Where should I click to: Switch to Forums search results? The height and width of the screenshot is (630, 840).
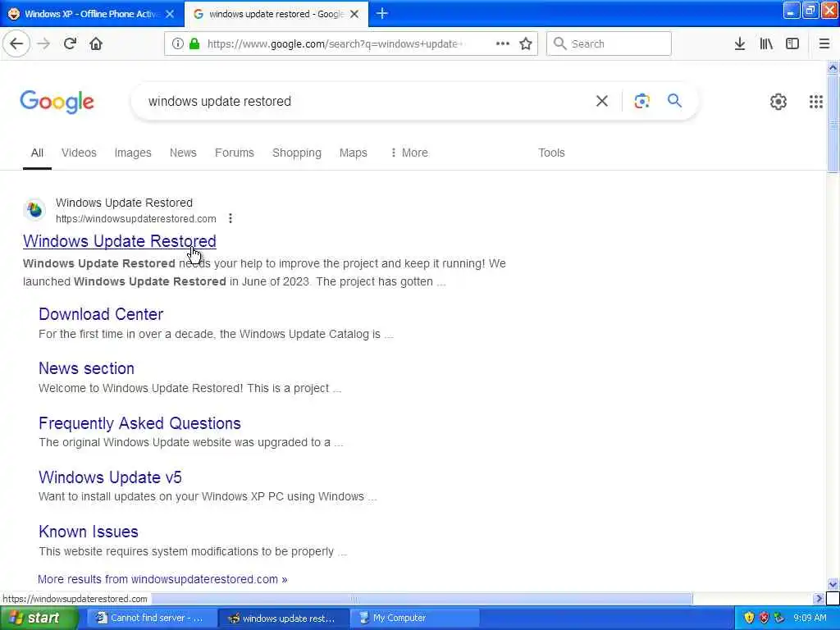234,153
